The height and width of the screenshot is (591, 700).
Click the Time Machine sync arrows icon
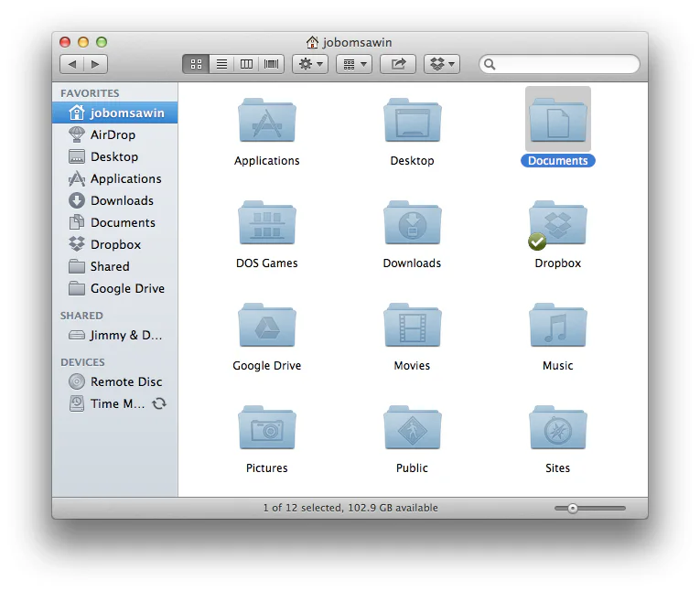[159, 403]
